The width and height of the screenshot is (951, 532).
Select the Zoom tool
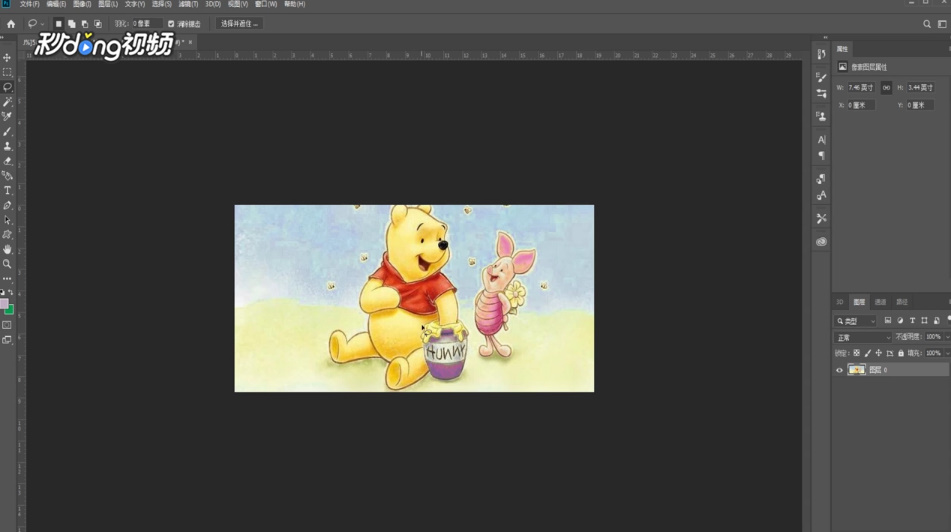(7, 264)
